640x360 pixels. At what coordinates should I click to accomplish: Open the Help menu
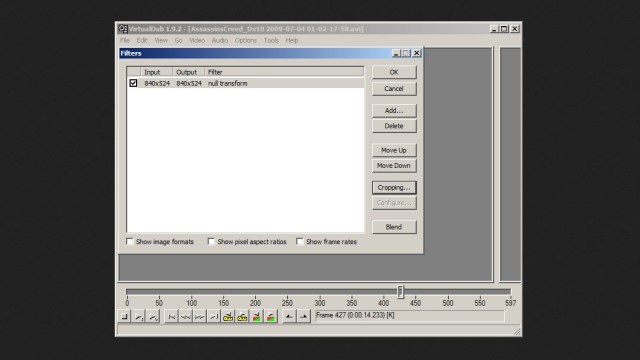[x=291, y=40]
